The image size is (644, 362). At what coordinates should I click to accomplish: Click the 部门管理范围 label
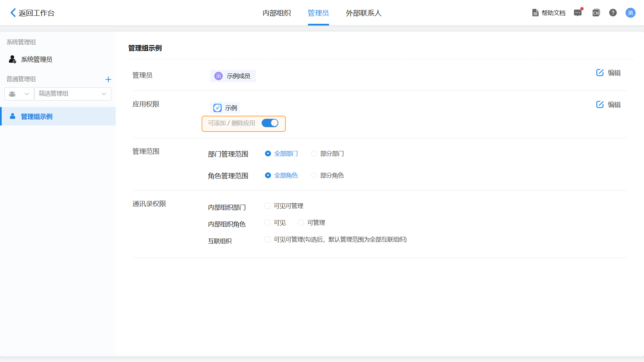tap(228, 154)
